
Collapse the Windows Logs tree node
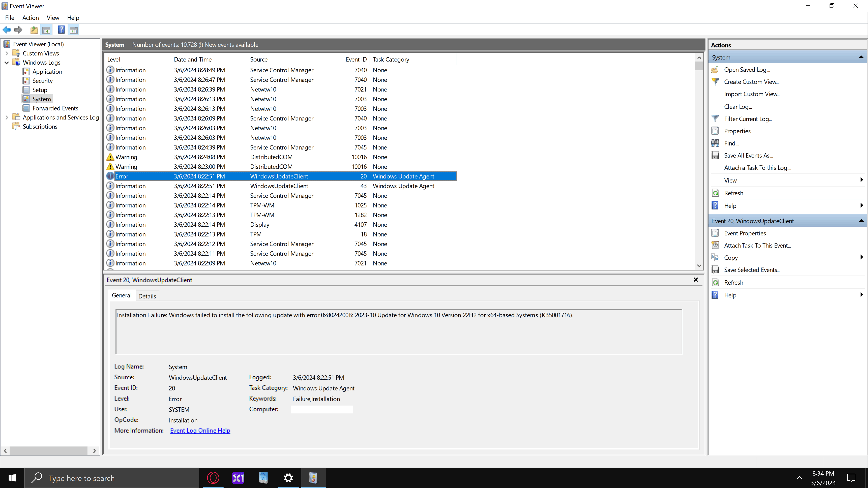[6, 63]
